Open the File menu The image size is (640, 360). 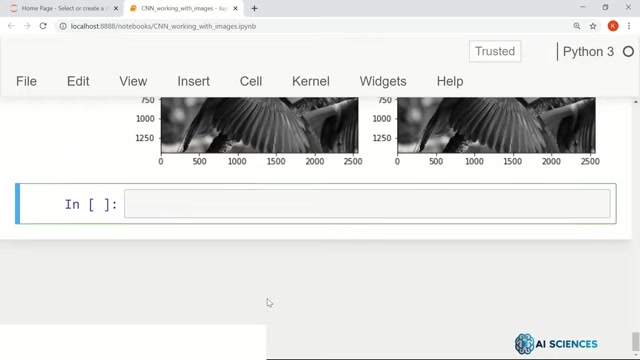pos(26,81)
